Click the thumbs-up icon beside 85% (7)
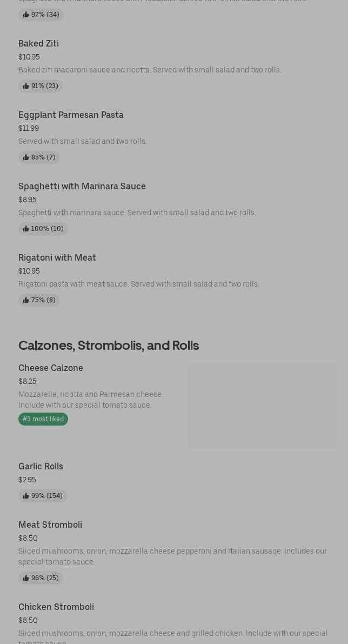The height and width of the screenshot is (644, 348). pyautogui.click(x=26, y=157)
